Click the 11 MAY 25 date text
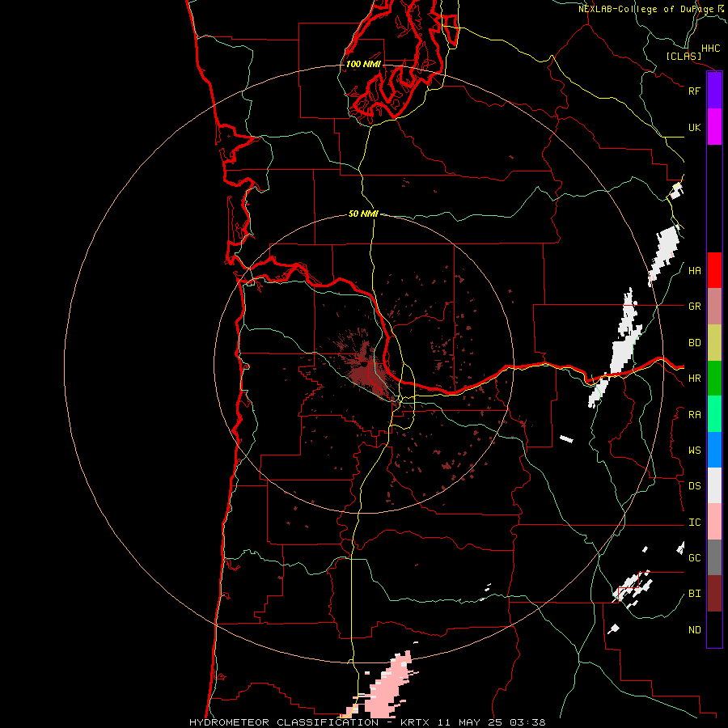728x728 pixels. pos(470,722)
